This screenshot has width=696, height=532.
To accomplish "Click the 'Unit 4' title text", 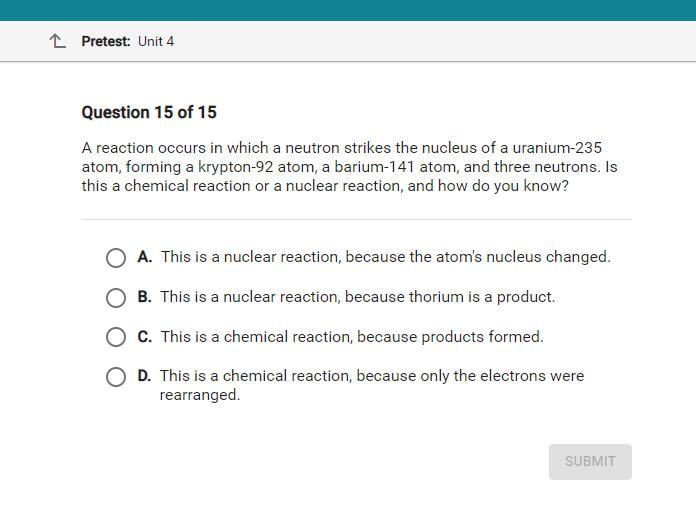I will pyautogui.click(x=156, y=41).
